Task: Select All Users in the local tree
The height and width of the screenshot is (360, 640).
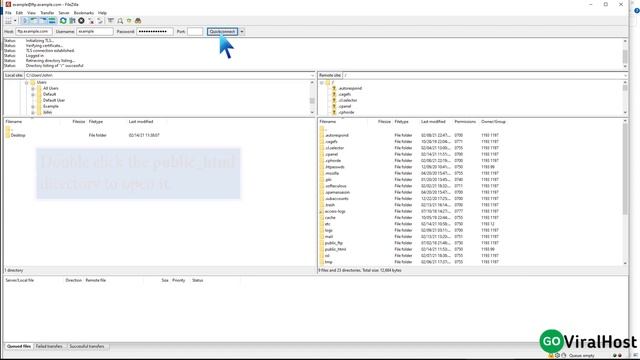Action: click(x=51, y=89)
